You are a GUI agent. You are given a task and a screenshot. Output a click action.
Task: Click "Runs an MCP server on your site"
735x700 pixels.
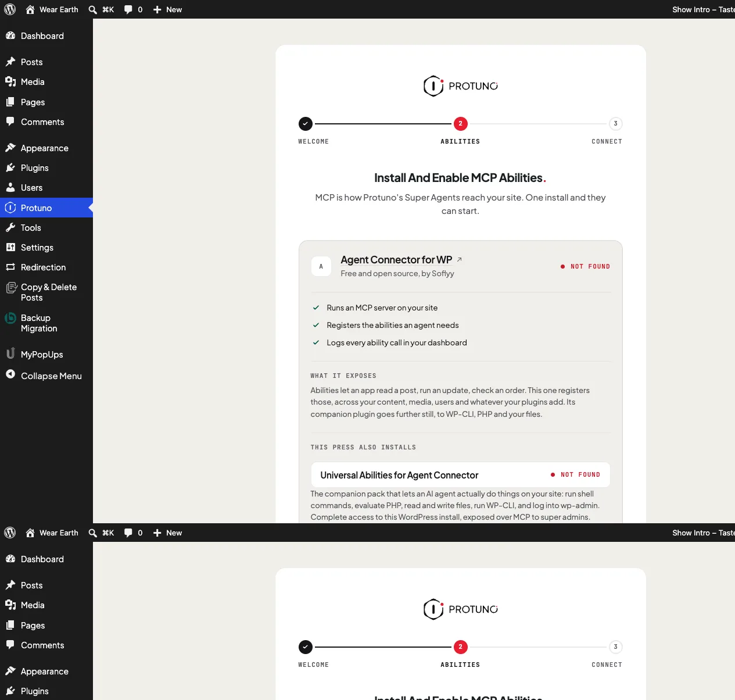coord(382,308)
